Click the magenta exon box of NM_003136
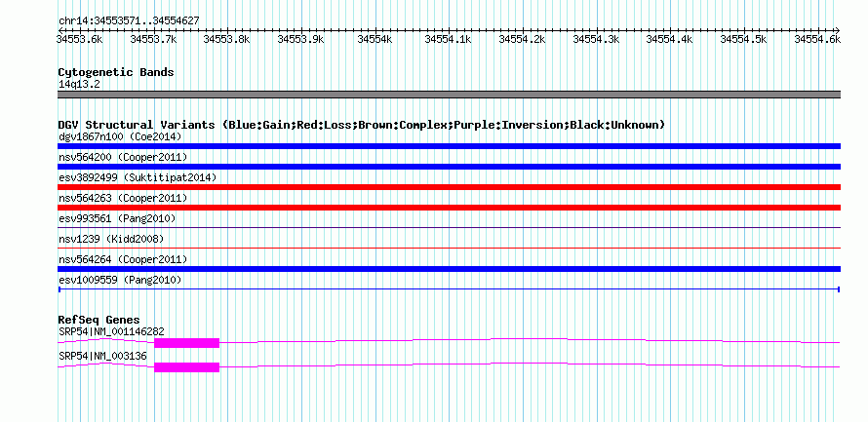The height and width of the screenshot is (422, 868). point(187,367)
